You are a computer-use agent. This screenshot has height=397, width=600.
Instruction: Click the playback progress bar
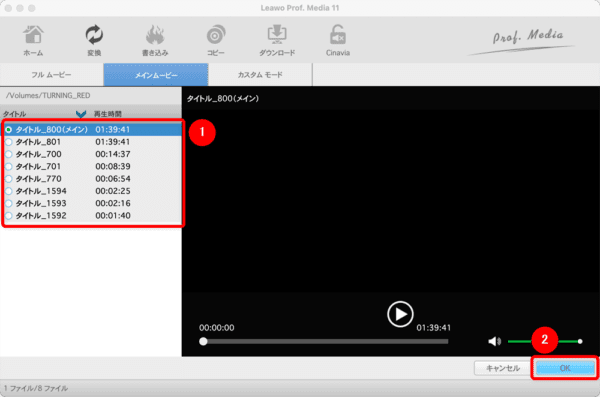click(325, 341)
